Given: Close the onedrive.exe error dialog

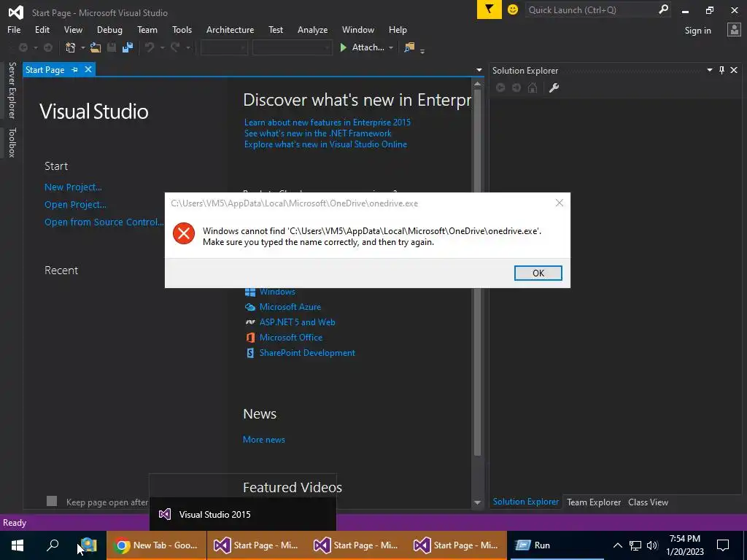Looking at the screenshot, I should (x=560, y=203).
